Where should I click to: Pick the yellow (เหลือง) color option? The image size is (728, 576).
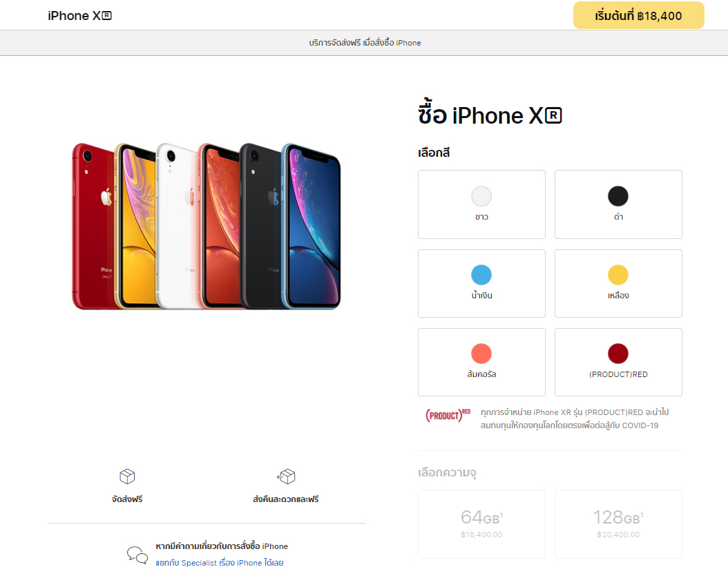click(x=618, y=284)
